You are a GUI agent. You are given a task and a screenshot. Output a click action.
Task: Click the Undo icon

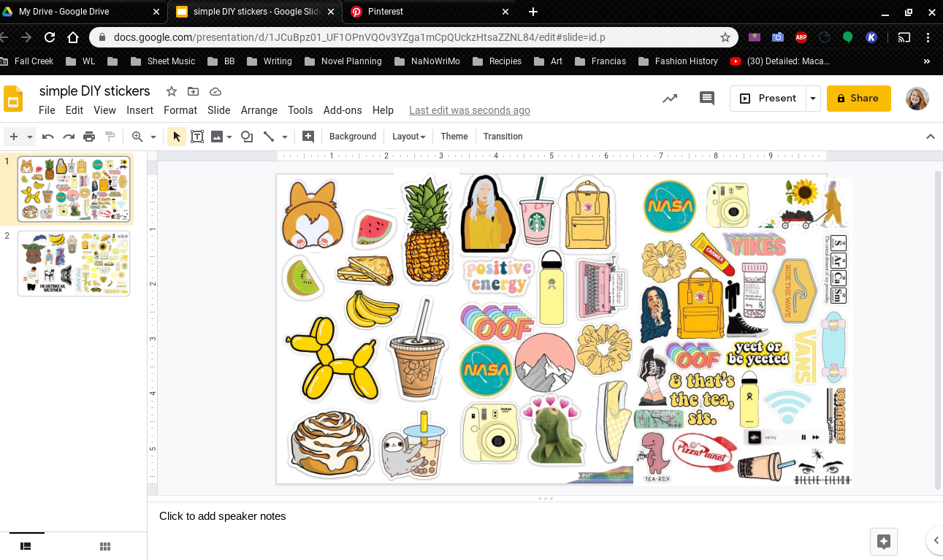point(47,136)
